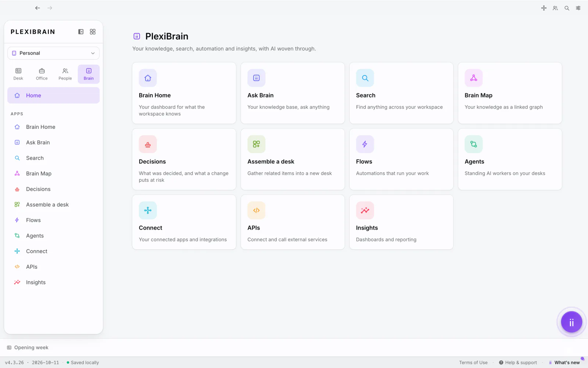Click 'Find anything across your workspace' text
Image resolution: width=588 pixels, height=368 pixels.
(x=399, y=107)
